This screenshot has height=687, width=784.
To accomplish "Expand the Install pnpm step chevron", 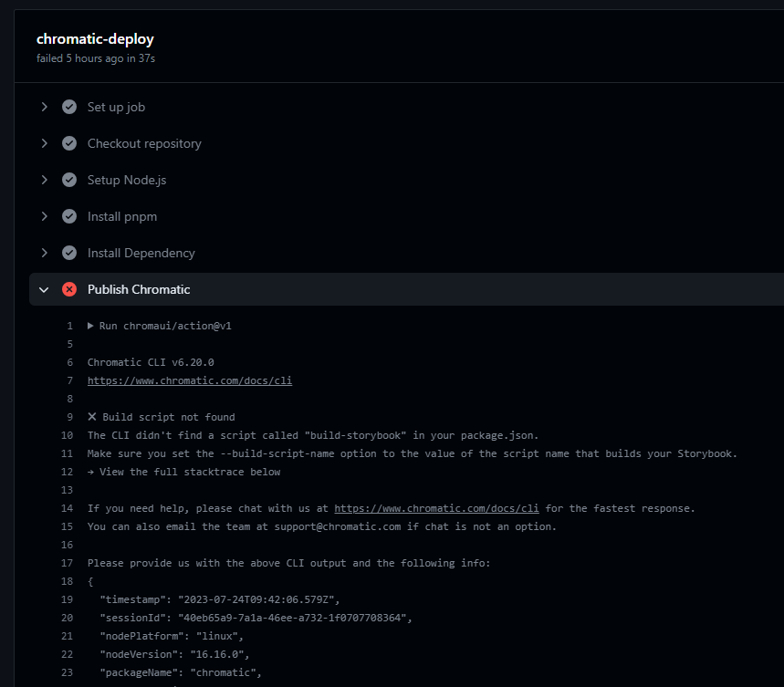I will coord(44,216).
